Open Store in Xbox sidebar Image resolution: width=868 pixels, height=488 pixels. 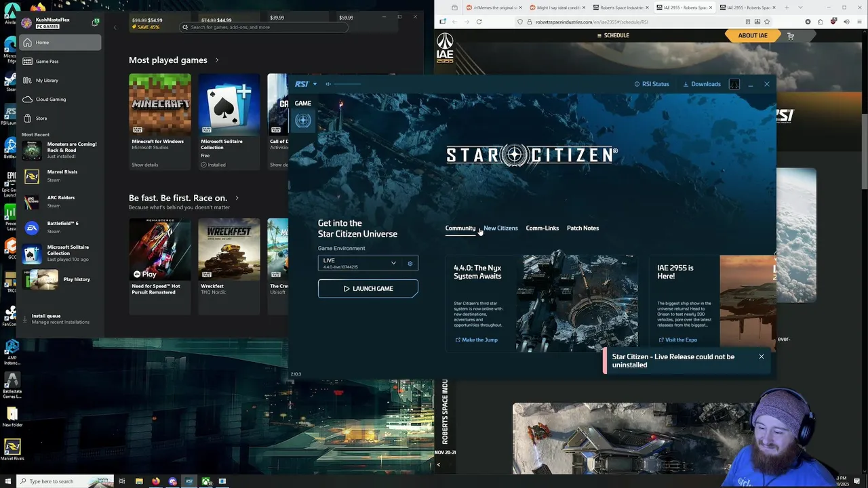(60, 118)
